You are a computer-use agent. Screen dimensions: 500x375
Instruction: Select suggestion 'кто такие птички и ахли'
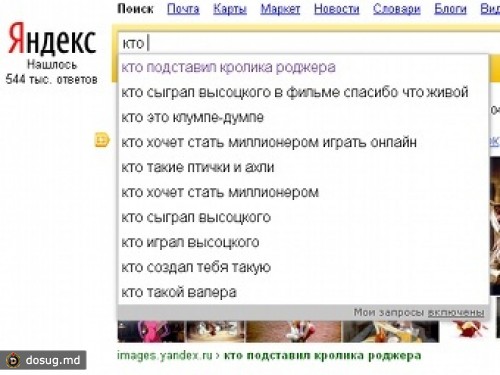click(x=303, y=167)
